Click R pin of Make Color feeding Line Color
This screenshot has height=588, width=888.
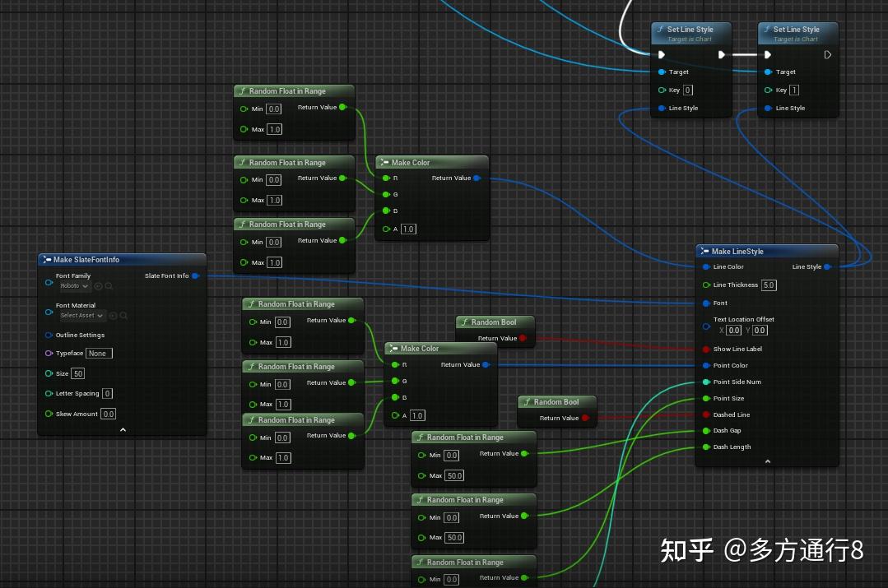(x=386, y=178)
